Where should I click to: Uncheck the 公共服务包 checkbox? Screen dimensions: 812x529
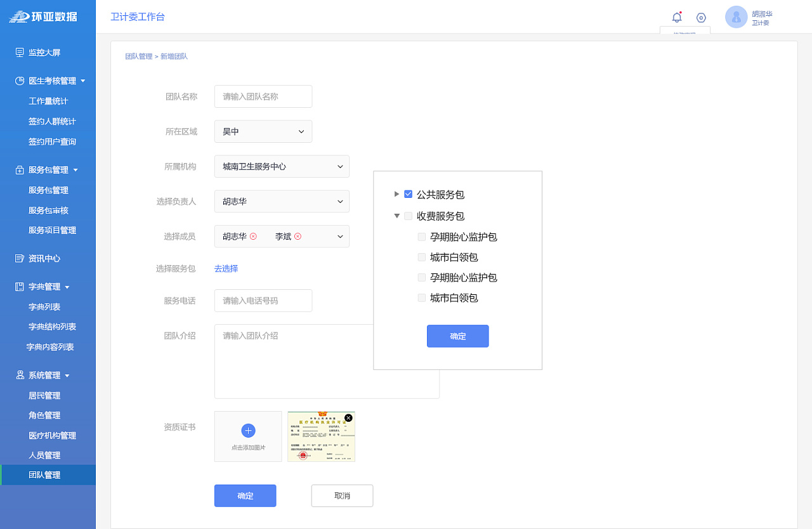tap(408, 194)
